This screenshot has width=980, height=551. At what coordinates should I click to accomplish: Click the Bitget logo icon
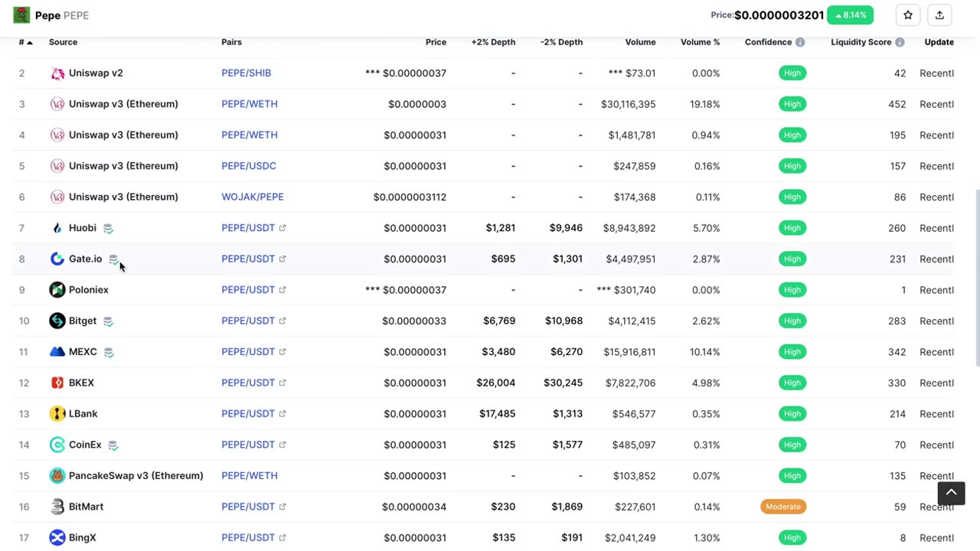[57, 321]
